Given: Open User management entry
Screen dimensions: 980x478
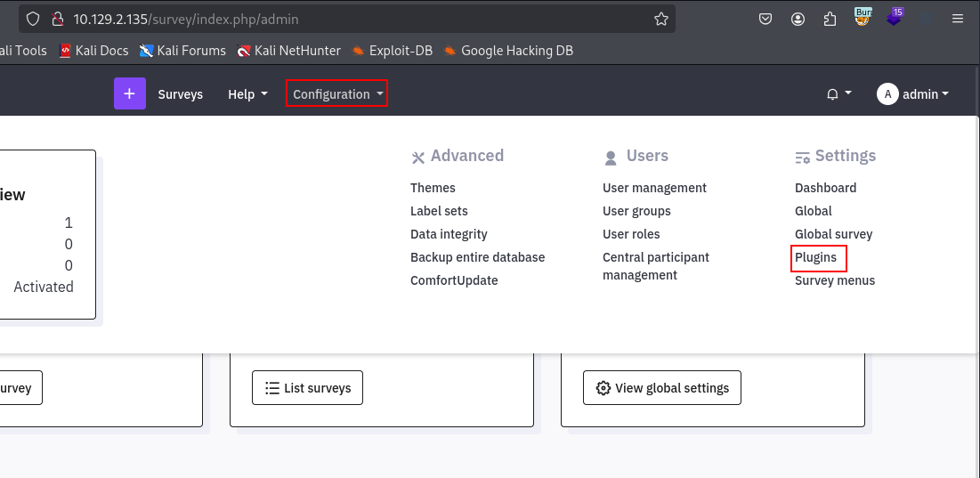Looking at the screenshot, I should 654,188.
